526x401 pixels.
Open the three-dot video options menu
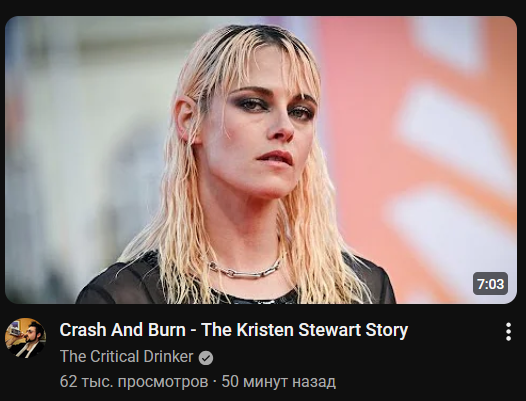509,332
